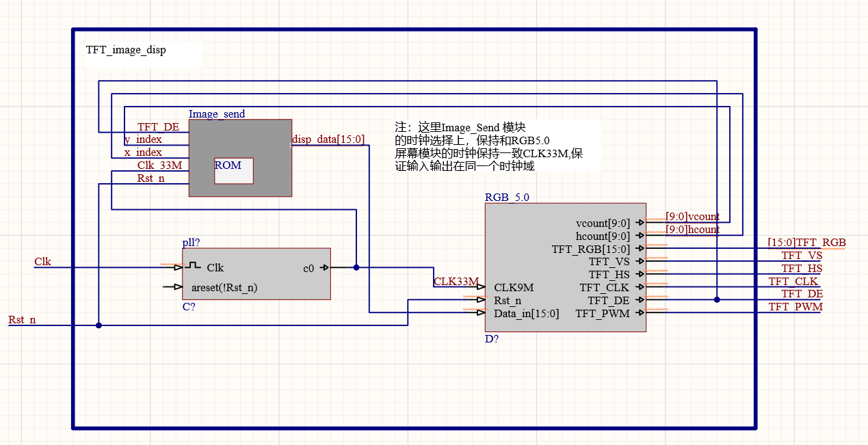Viewport: 868px width, 445px height.
Task: Click the junction dot on the TFT_DE net
Action: tap(716, 299)
